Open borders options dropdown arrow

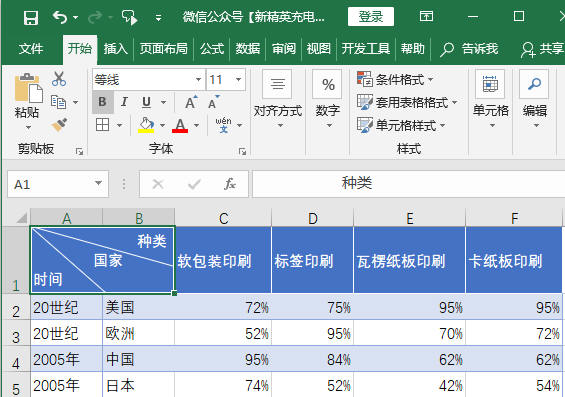[x=119, y=125]
